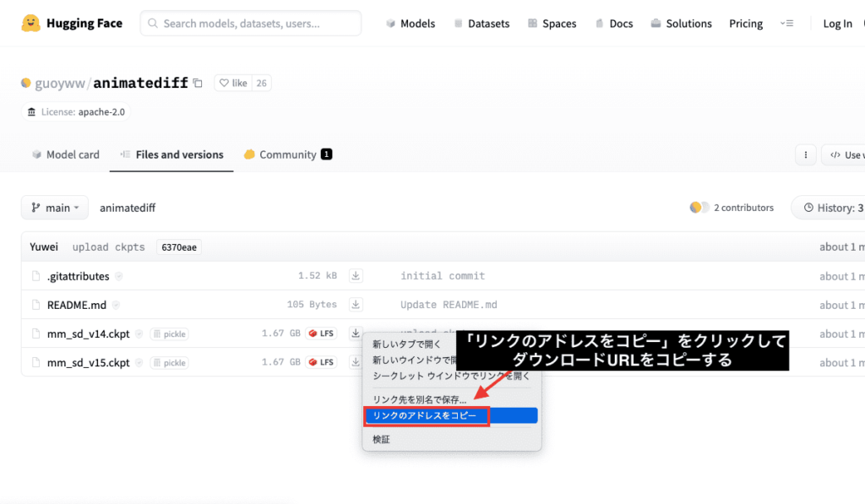
Task: Go to Pricing page
Action: pos(746,23)
